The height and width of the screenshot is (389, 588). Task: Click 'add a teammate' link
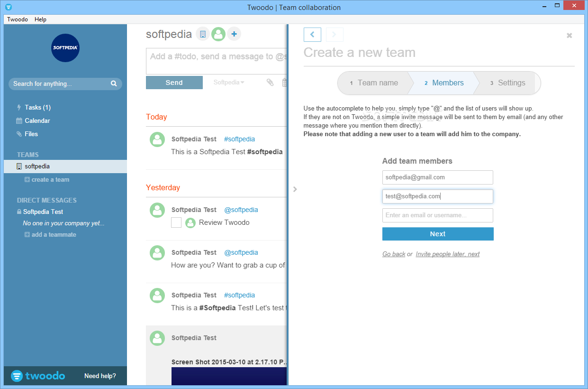coord(50,235)
